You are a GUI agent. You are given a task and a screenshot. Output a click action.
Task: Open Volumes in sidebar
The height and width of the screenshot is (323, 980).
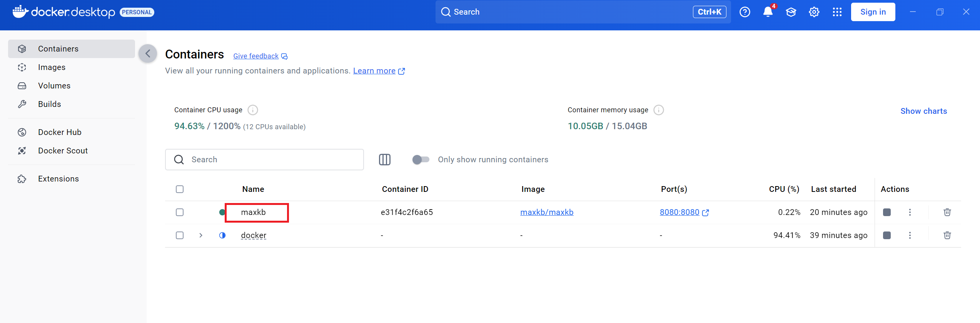click(72, 86)
